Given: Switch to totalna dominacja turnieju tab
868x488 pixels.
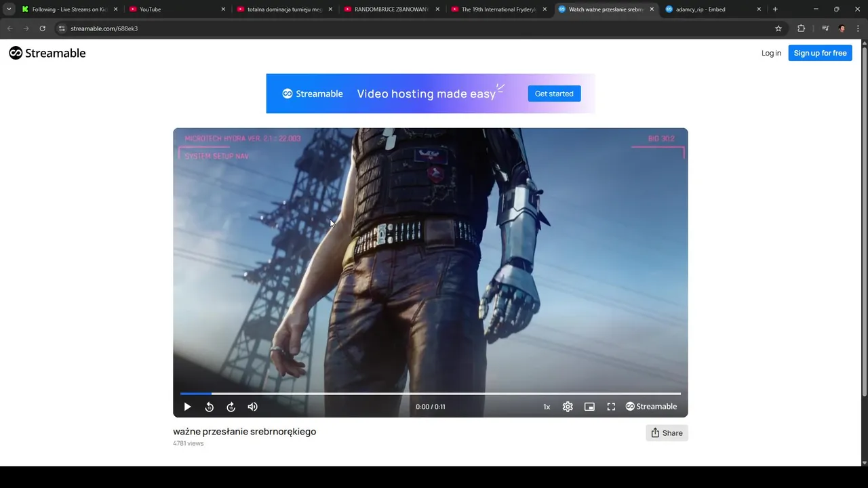Looking at the screenshot, I should point(283,9).
